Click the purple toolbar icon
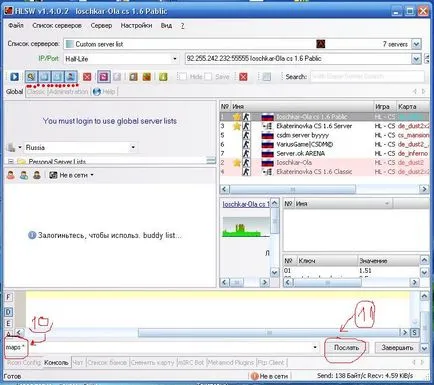The width and height of the screenshot is (434, 385). [x=104, y=77]
